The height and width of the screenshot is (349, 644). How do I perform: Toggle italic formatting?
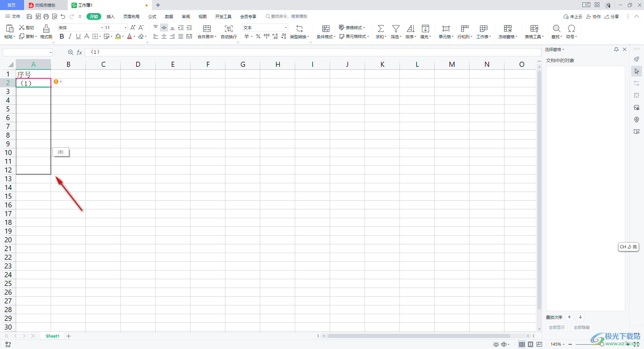(x=70, y=36)
